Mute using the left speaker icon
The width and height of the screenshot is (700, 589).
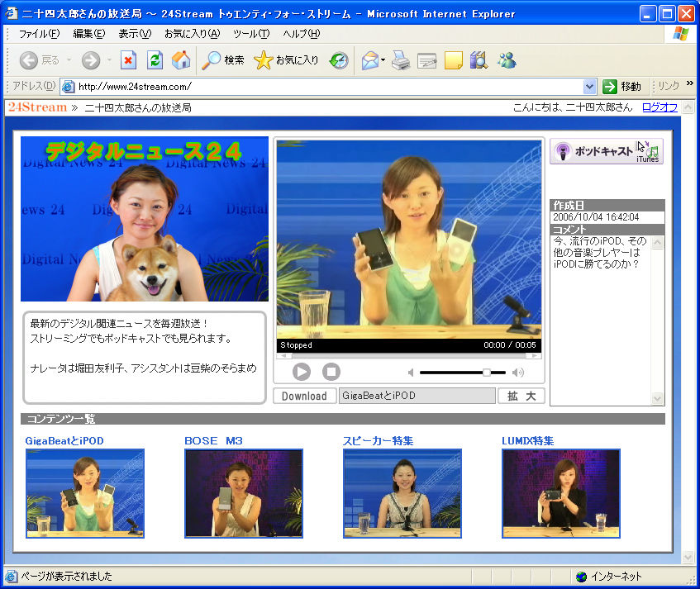point(411,373)
